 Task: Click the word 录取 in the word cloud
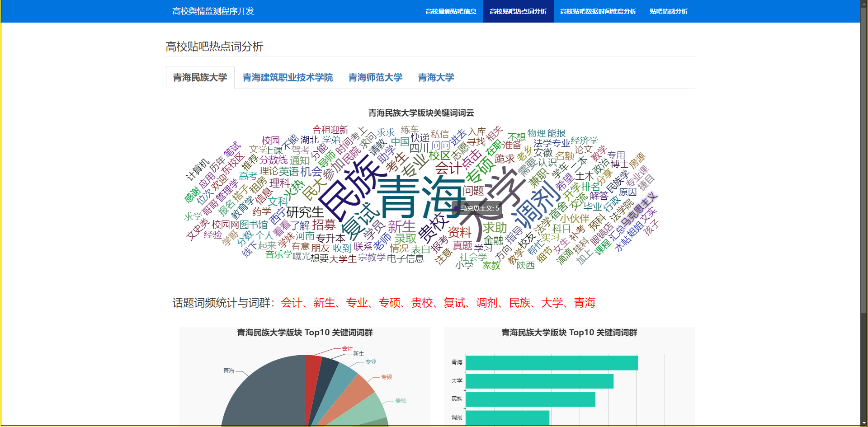coord(406,238)
